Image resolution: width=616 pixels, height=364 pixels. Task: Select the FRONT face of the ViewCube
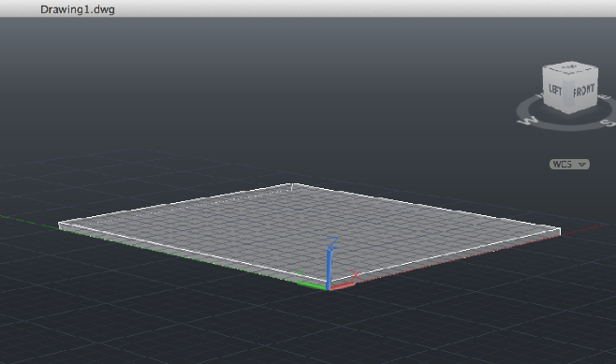tap(585, 90)
